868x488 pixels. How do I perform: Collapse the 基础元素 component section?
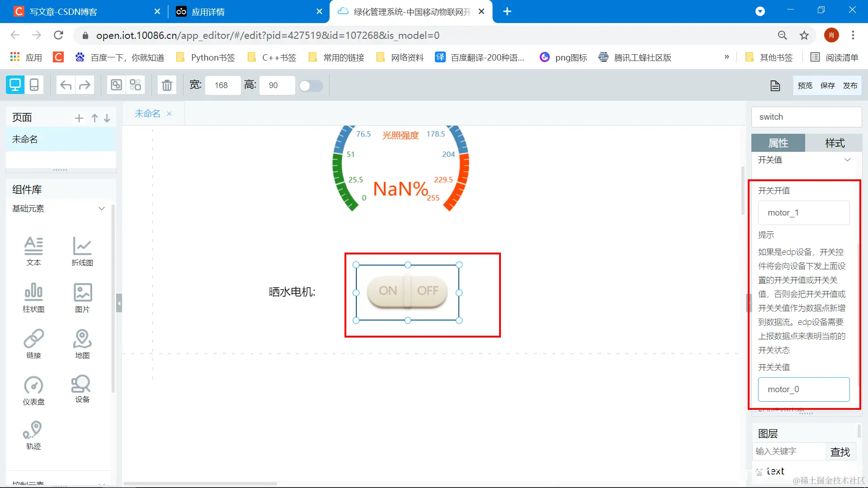coord(101,208)
